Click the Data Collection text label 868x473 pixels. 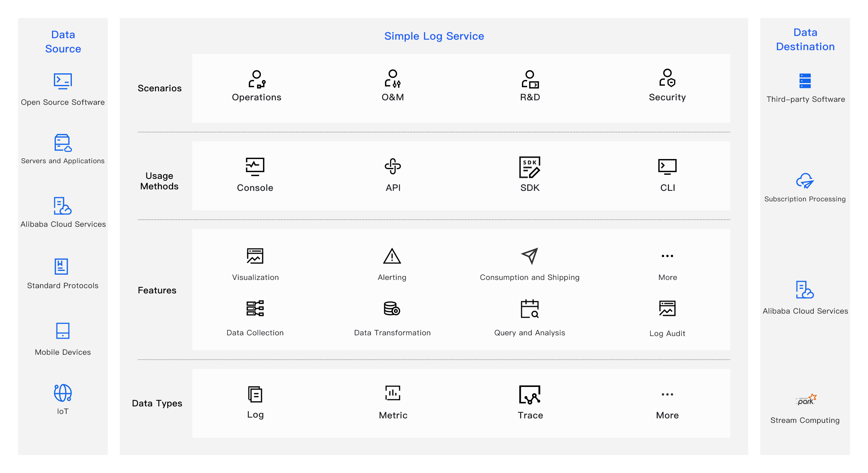pos(255,333)
